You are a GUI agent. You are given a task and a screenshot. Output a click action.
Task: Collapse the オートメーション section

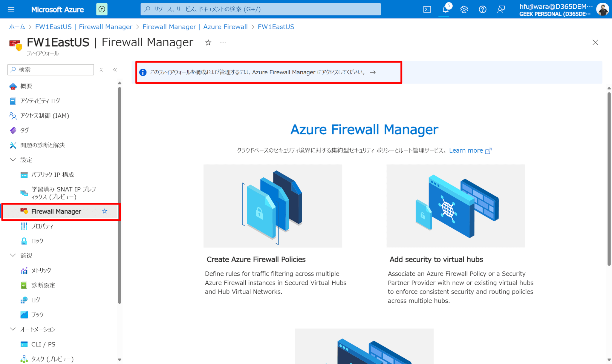[13, 329]
